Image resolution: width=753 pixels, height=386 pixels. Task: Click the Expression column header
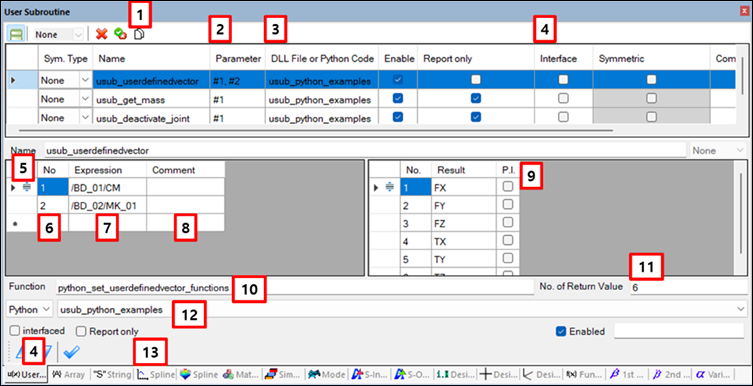pos(108,170)
